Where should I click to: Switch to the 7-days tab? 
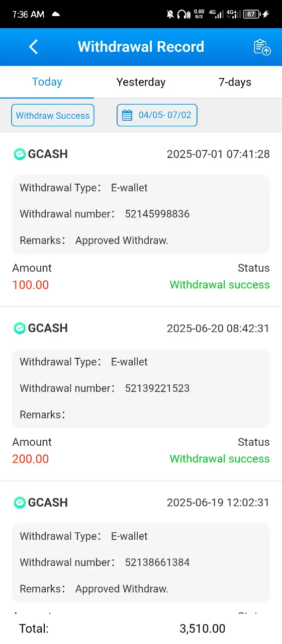click(x=235, y=82)
